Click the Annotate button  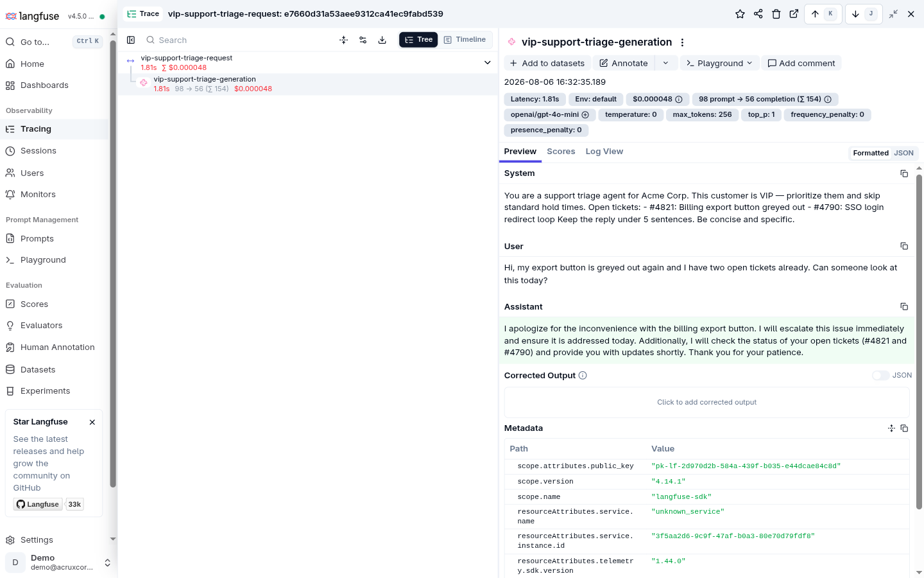pyautogui.click(x=624, y=63)
